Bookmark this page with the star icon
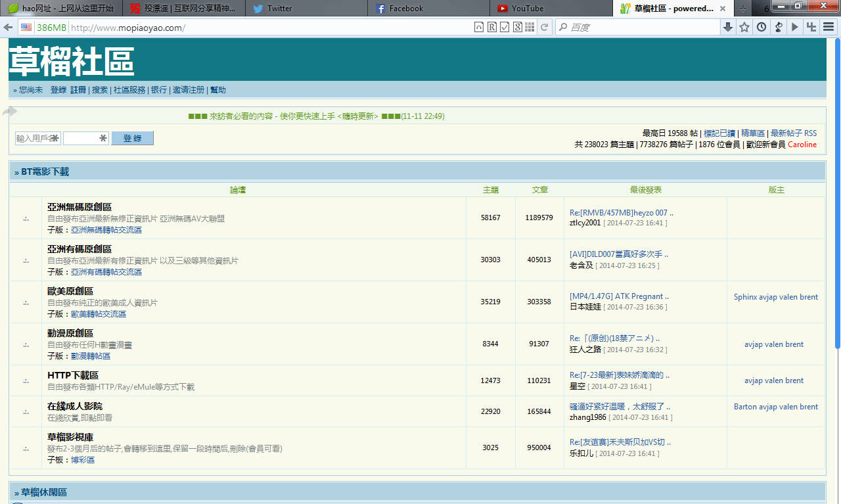The image size is (841, 504). pyautogui.click(x=744, y=28)
